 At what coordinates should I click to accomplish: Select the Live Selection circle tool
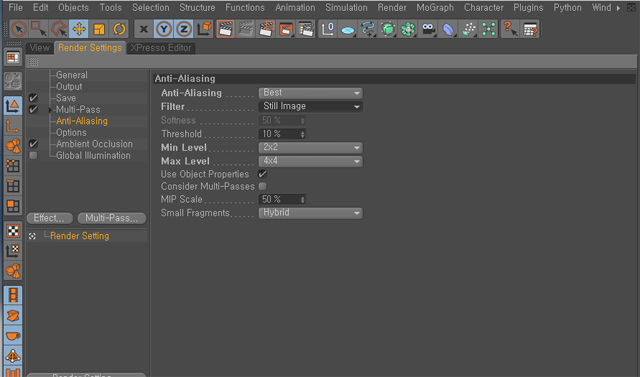click(x=19, y=29)
